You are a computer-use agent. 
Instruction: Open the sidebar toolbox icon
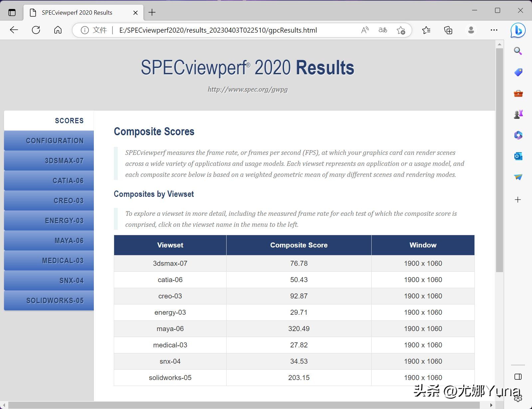518,93
